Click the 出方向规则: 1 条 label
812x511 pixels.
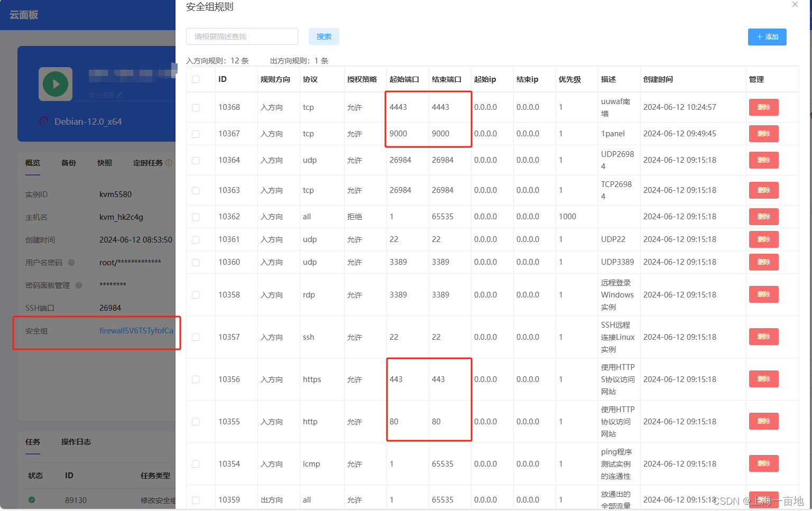pos(299,61)
